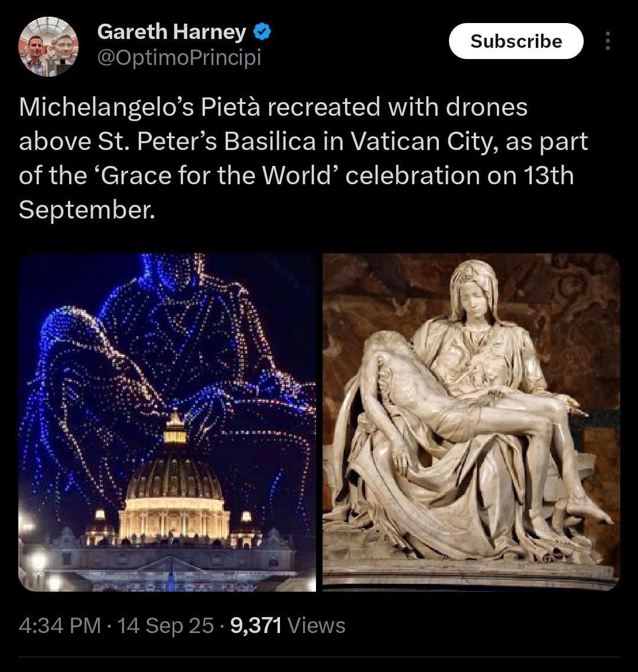Open Gareth Harney's profile picture

coord(48,47)
